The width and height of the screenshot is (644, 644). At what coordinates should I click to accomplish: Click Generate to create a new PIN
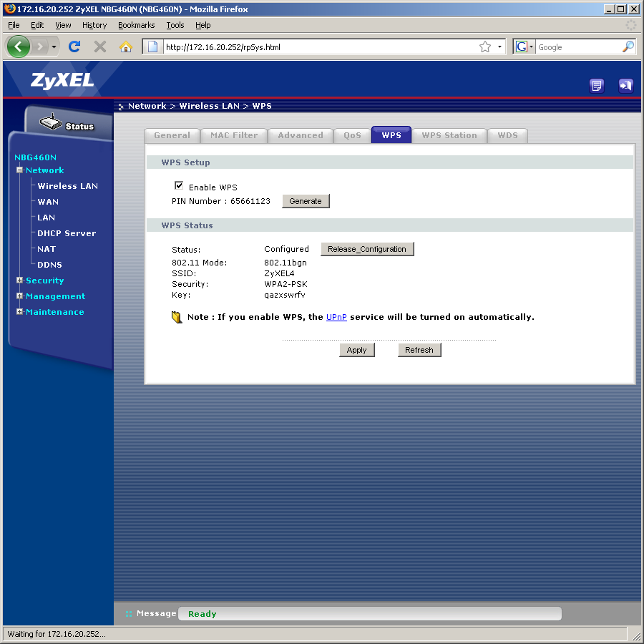point(306,201)
